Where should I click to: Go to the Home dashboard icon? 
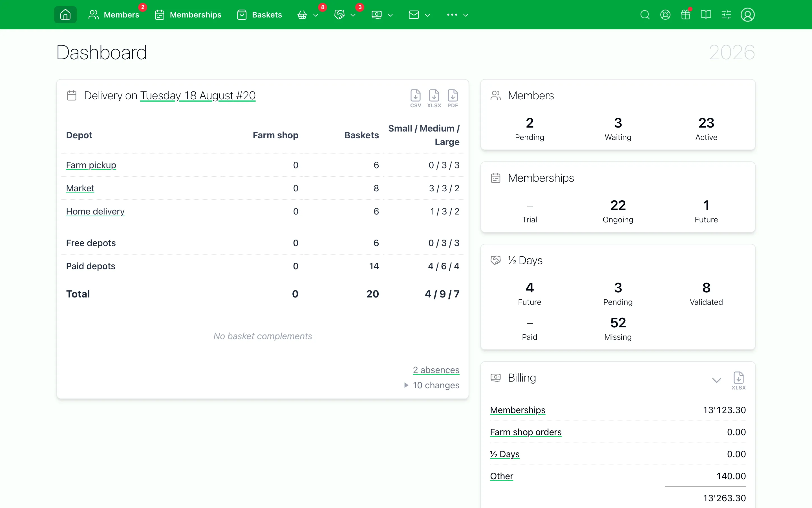point(65,14)
